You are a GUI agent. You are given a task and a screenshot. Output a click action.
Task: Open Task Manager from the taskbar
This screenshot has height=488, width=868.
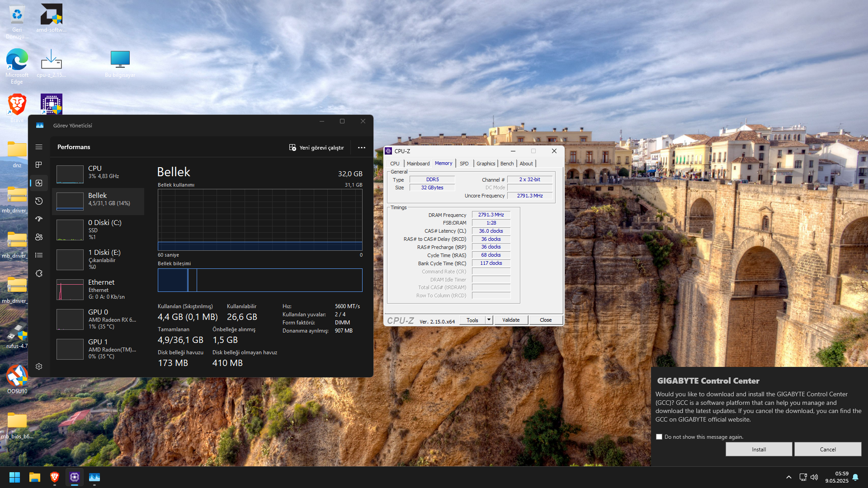(x=94, y=477)
